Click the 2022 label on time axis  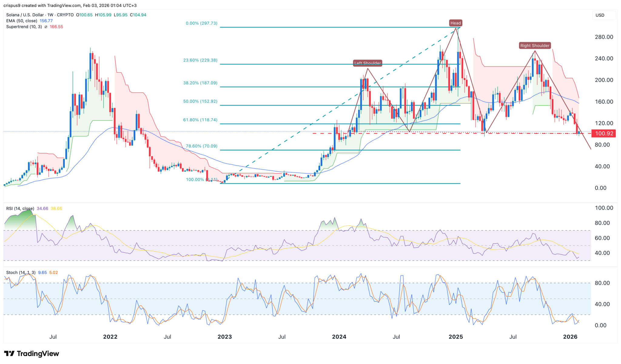point(110,337)
